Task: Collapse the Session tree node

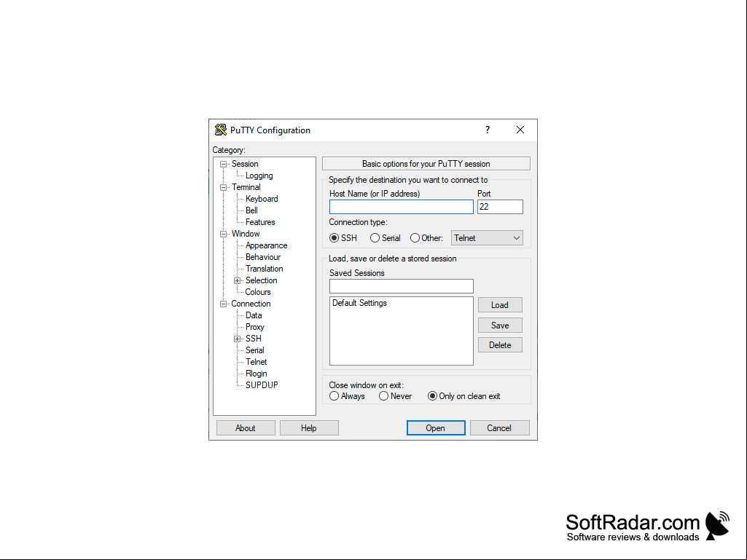Action: 223,165
